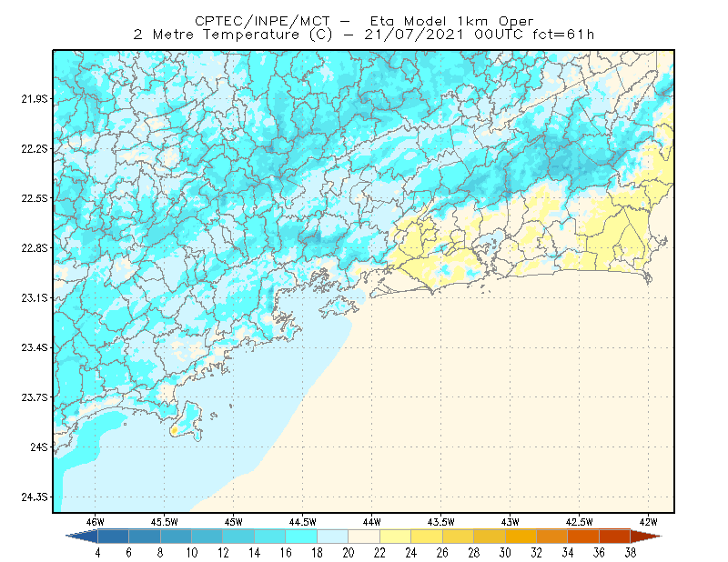Click the 44W longitude axis label
The height and width of the screenshot is (562, 728).
[x=372, y=522]
